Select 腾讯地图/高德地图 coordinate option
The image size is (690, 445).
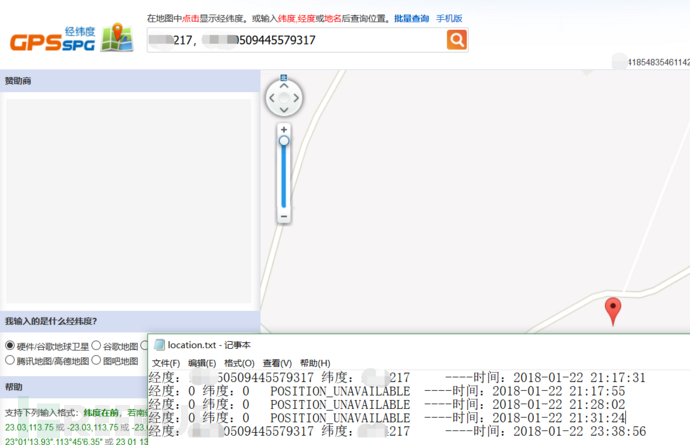point(10,360)
